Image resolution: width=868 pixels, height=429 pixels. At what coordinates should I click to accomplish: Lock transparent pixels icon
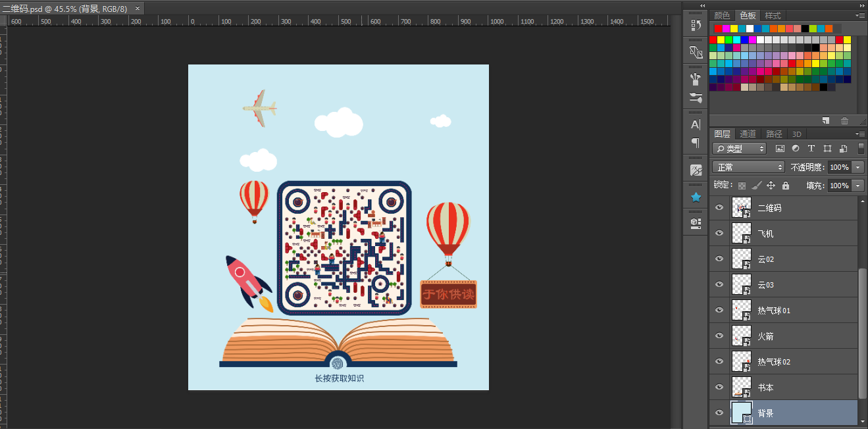coord(742,186)
